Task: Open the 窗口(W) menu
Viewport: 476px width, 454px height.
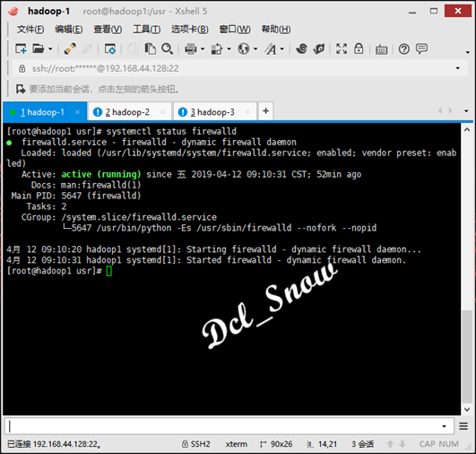Action: click(x=235, y=30)
